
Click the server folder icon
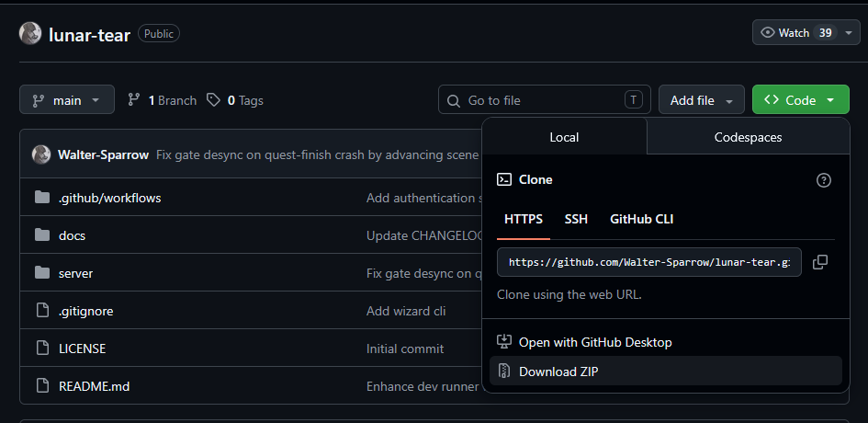pos(42,273)
